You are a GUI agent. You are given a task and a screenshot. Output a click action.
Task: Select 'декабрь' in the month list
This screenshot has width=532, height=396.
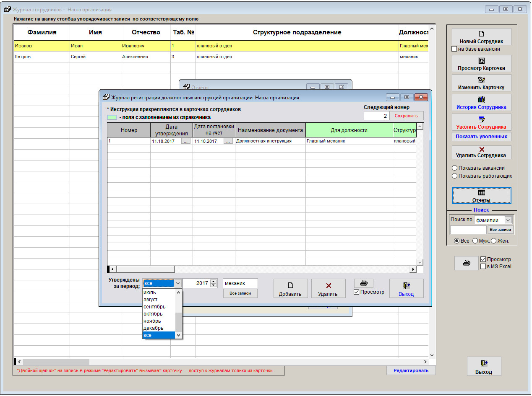click(x=153, y=328)
